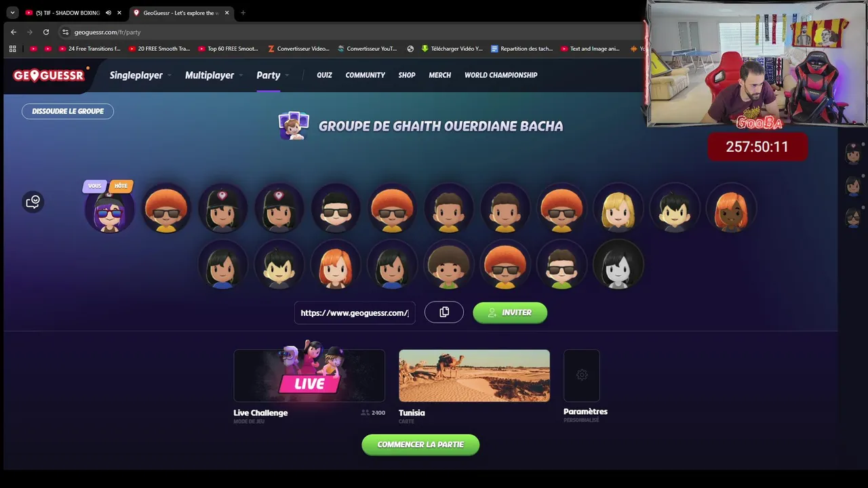868x488 pixels.
Task: Reload the GeoGuessr page
Action: [45, 32]
